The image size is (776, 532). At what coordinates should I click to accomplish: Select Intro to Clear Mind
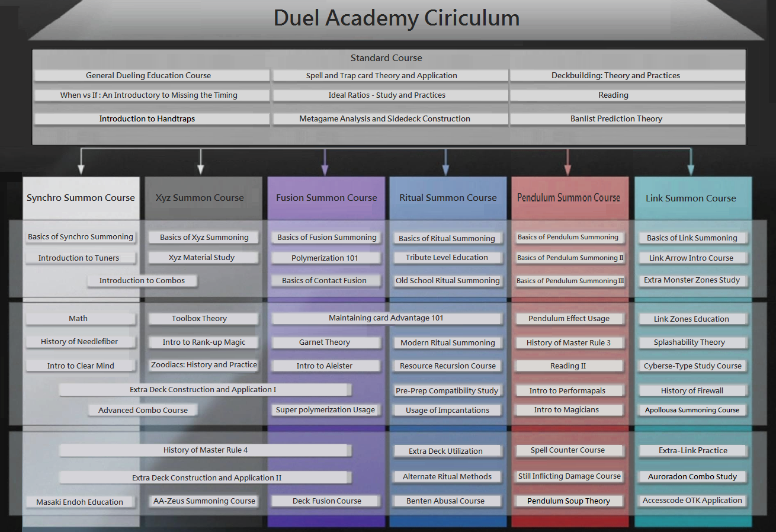tap(81, 366)
